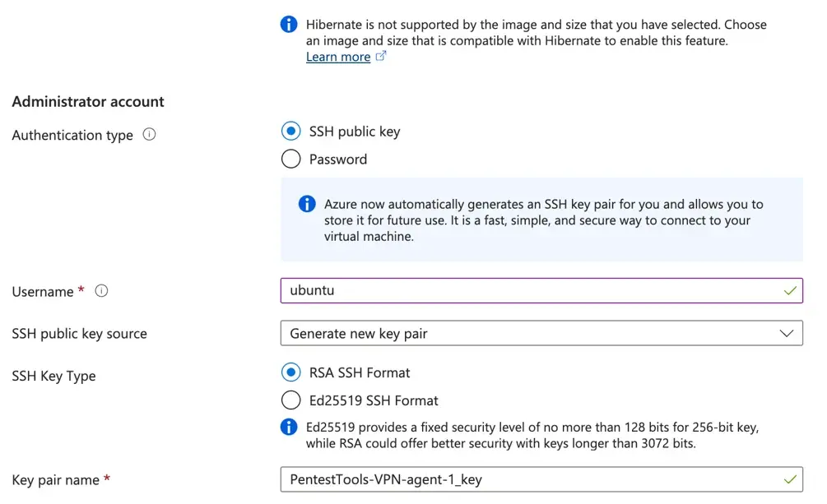Click the Username info tooltip icon
The width and height of the screenshot is (827, 504).
coord(102,291)
